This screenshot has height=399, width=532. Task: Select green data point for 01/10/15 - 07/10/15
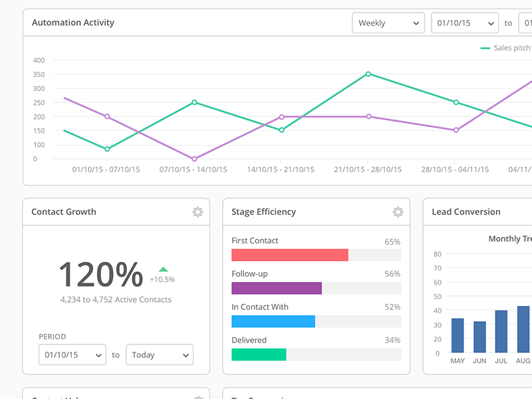pos(107,149)
